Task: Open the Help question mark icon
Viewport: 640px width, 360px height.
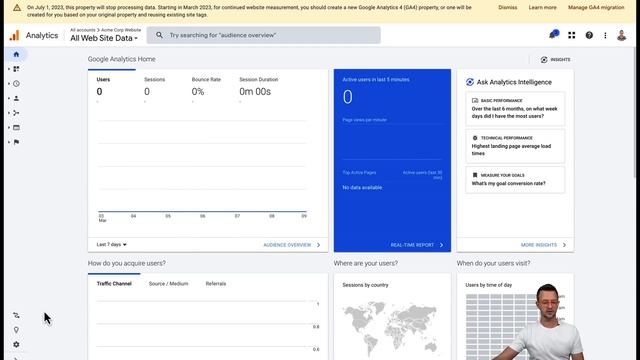Action: [x=589, y=36]
